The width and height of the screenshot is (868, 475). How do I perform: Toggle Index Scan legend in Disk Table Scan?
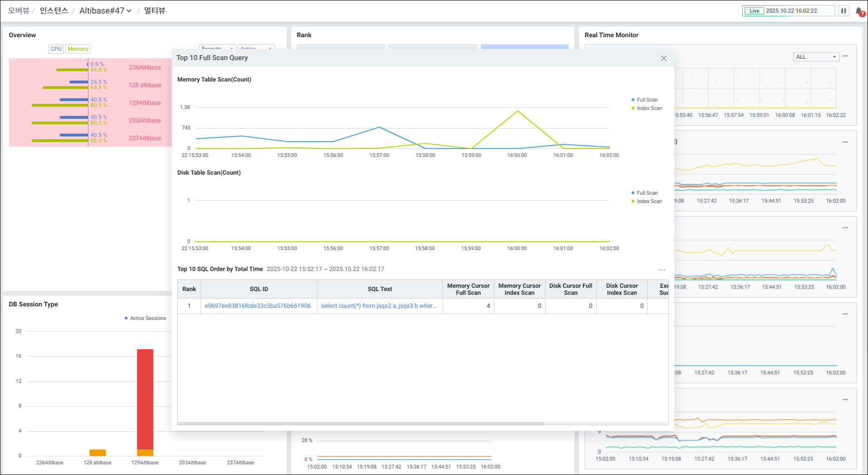(649, 201)
